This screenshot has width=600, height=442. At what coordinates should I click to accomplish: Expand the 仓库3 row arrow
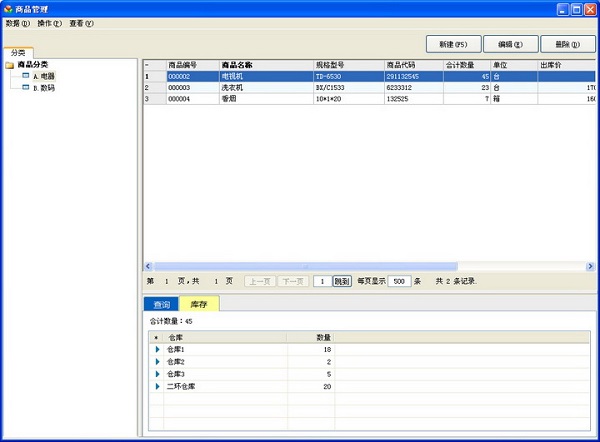tap(157, 373)
